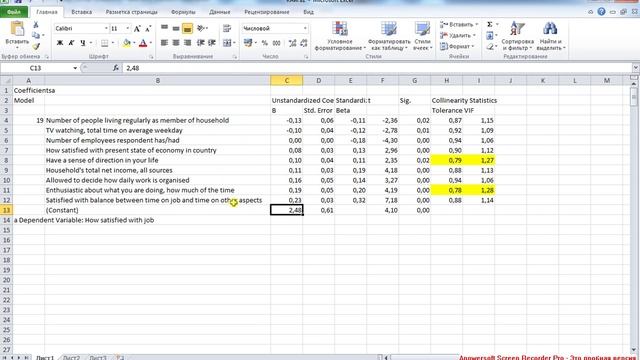Switch to the Разметка страницы tab
This screenshot has height=360, width=640.
[x=131, y=12]
